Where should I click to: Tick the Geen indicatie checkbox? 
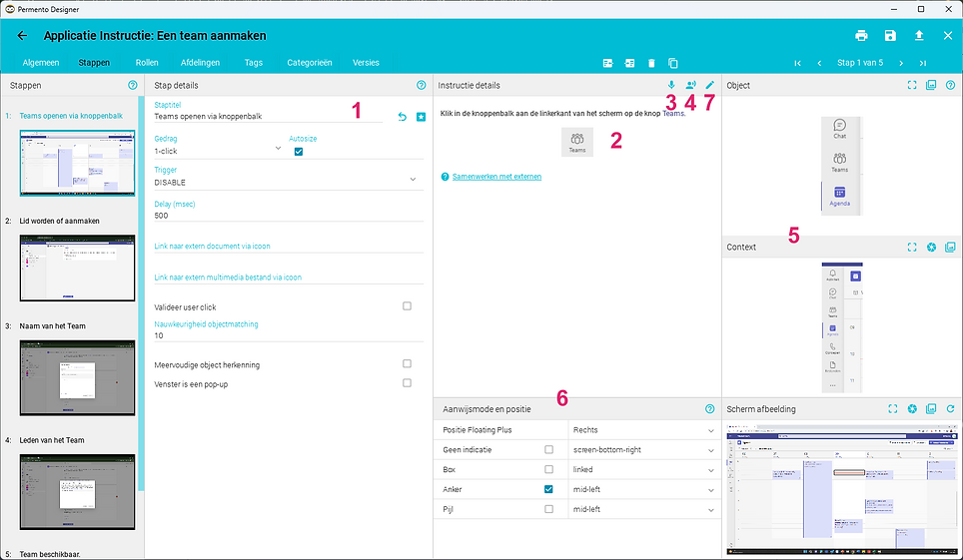[549, 449]
